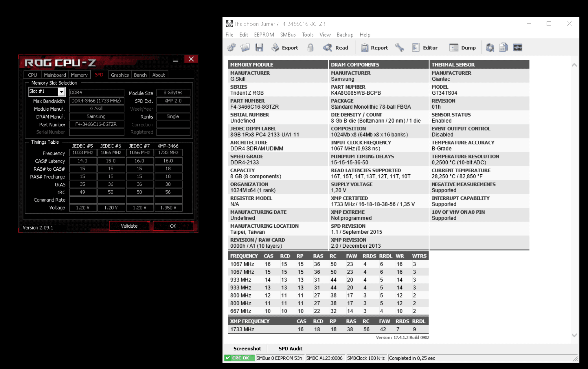
Task: Click the padlock write-protection icon
Action: (310, 48)
